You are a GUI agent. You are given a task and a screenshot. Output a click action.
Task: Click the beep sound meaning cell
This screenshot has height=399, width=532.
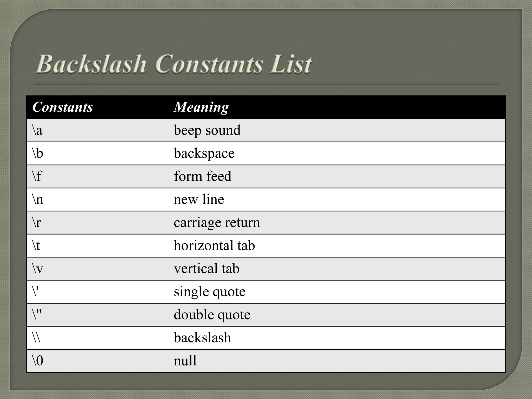tap(336, 130)
